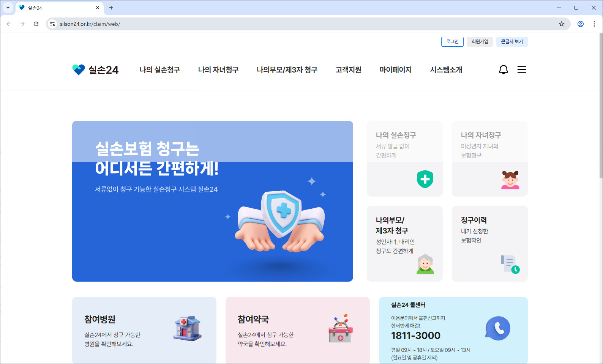Open the 마이페이지 menu
Screen dimensions: 603x364
[x=396, y=70]
